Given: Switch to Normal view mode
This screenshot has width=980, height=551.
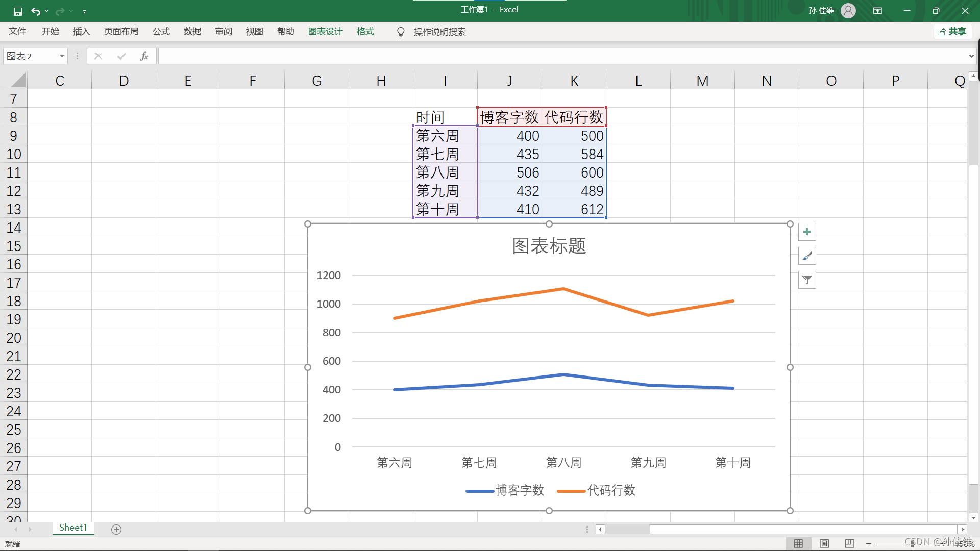Looking at the screenshot, I should (x=799, y=543).
